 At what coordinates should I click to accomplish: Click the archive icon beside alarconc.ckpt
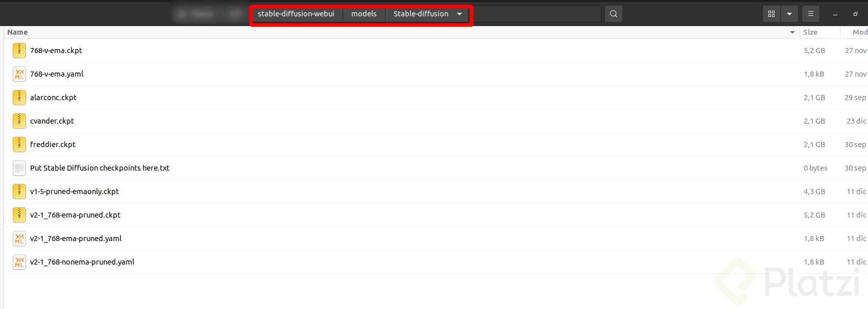[x=19, y=98]
